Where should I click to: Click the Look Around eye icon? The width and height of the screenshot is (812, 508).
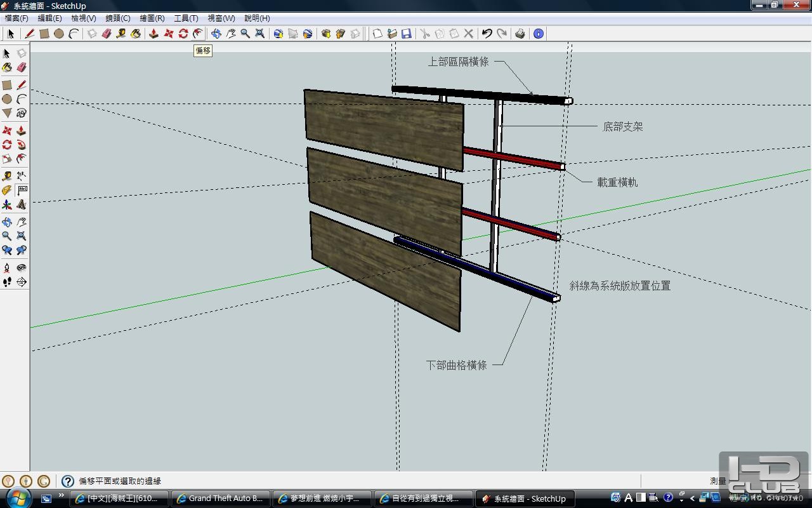click(22, 267)
